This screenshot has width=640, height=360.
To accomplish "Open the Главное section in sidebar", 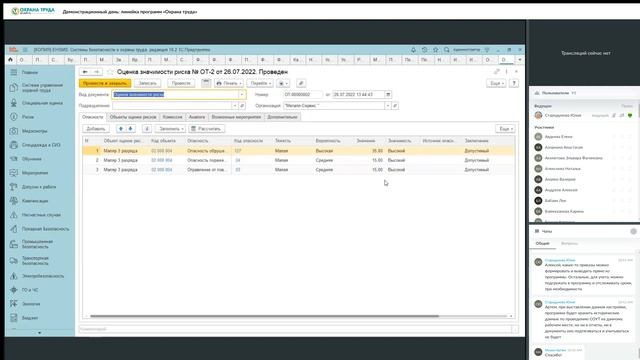I will (x=30, y=72).
